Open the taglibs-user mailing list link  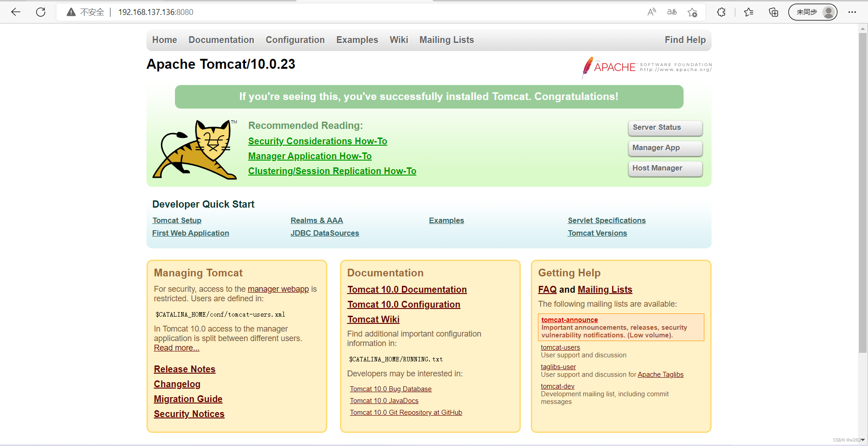(558, 367)
